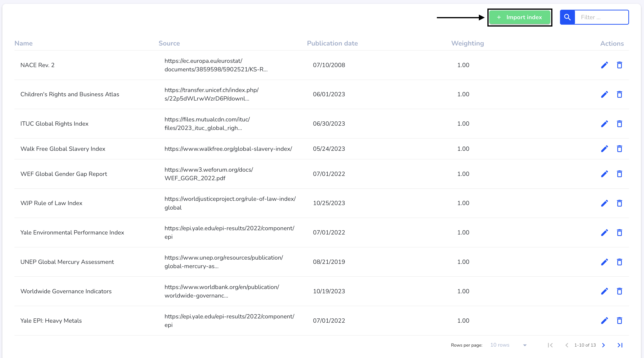
Task: Open the rows per page dropdown
Action: (509, 345)
